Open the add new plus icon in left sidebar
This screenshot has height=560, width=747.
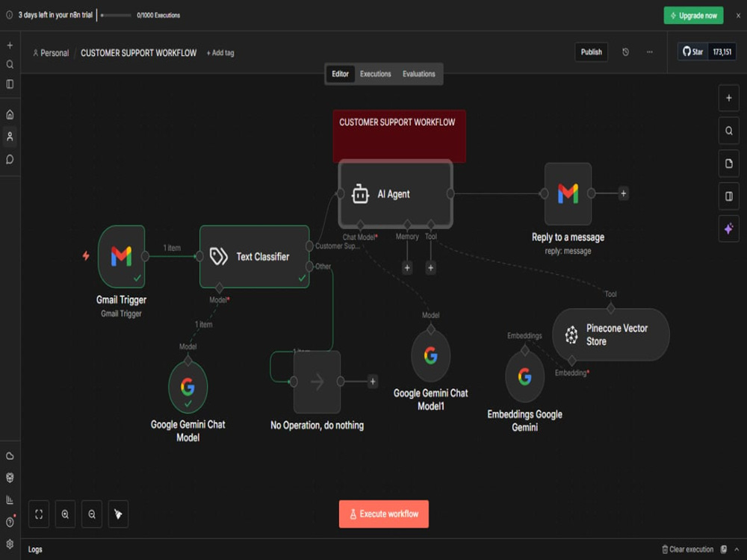pos(10,46)
